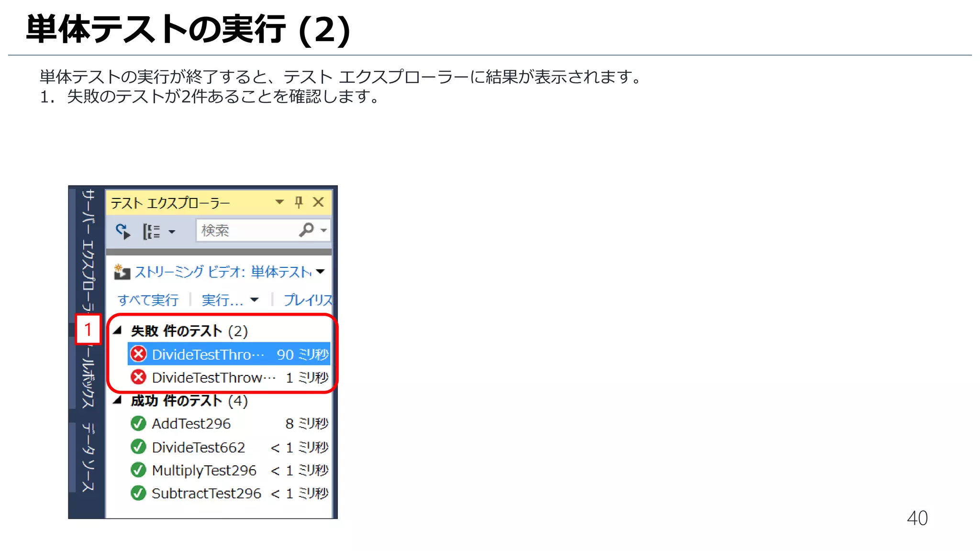Click the red failure icon of the 90 ミリ秒 test
Viewport: 980px width, 551px height.
(x=139, y=354)
